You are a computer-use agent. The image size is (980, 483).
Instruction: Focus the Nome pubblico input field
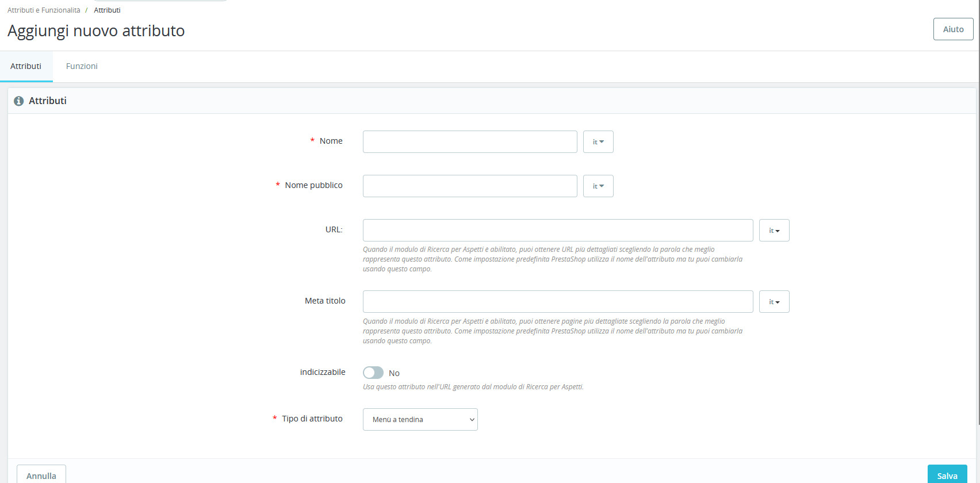470,186
